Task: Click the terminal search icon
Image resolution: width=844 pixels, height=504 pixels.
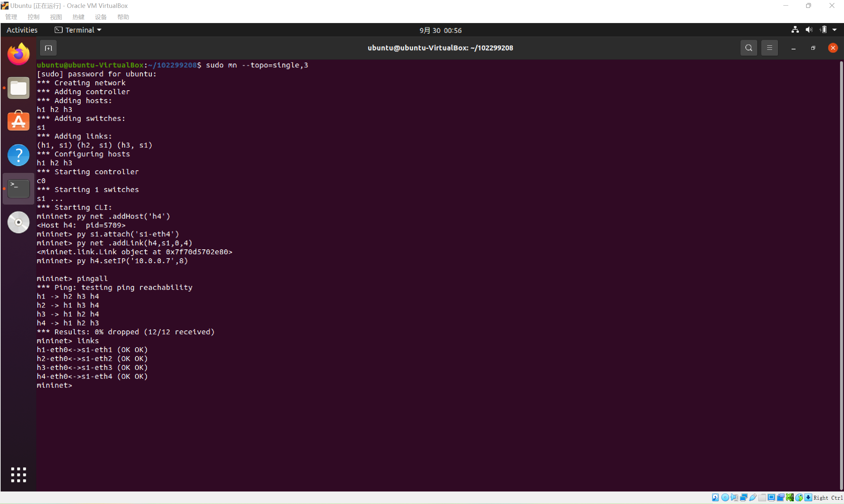Action: (x=748, y=48)
